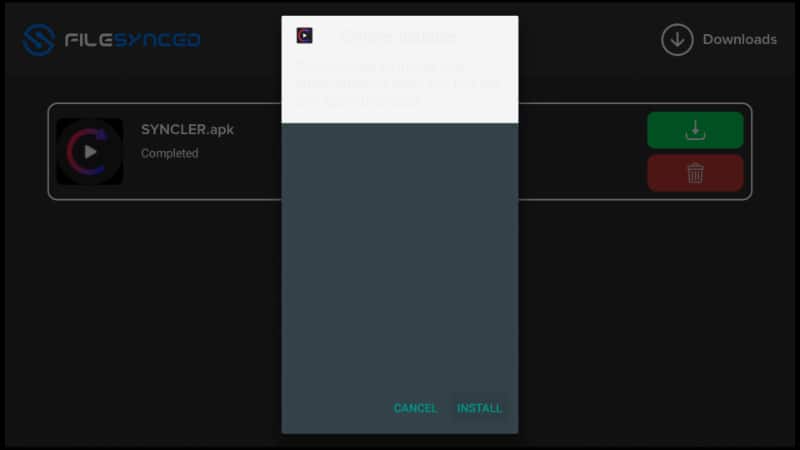
Task: Click the SYNCLER.apk thumbnail image
Action: click(90, 152)
